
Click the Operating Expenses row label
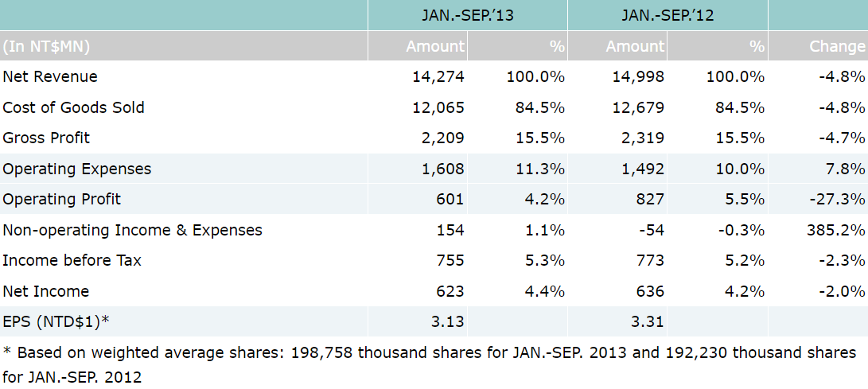click(x=77, y=169)
